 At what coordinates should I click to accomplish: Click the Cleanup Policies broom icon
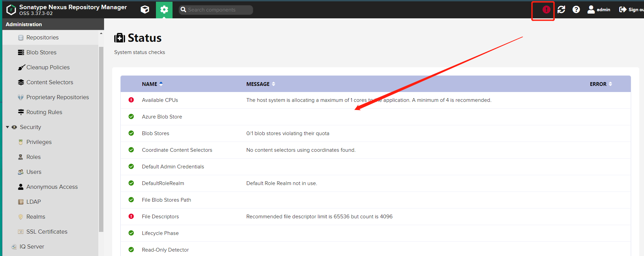pos(21,67)
